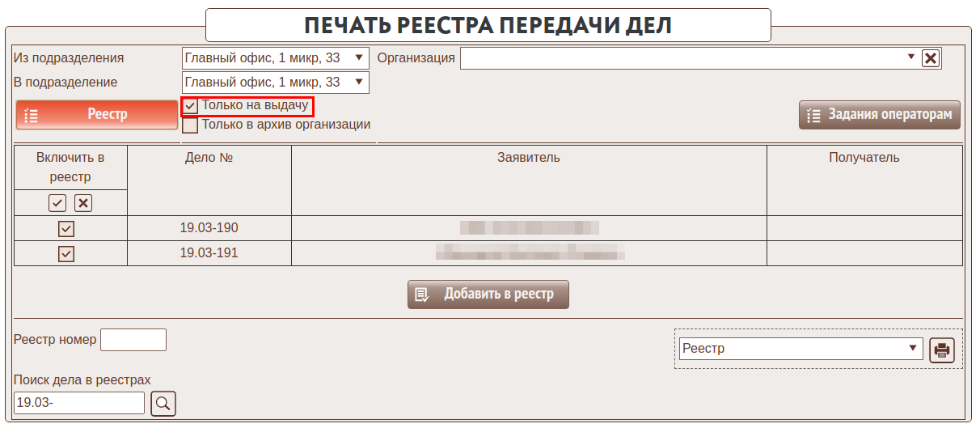
Task: Click the select-all checkmark icon in header
Action: tap(57, 202)
